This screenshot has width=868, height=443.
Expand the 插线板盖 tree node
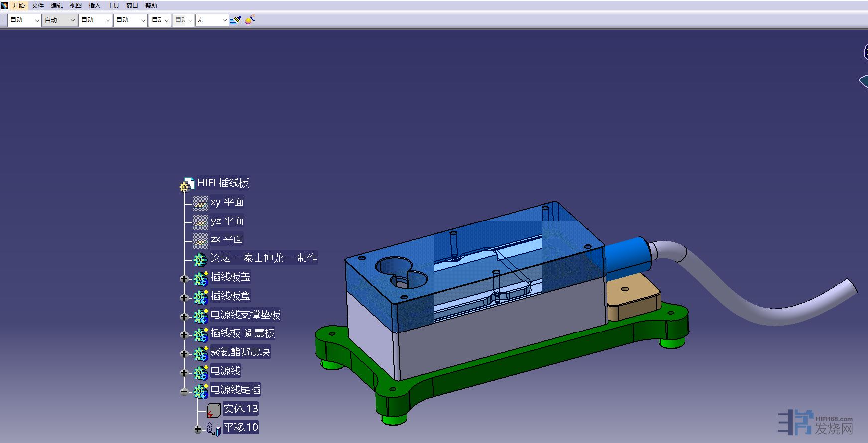click(184, 279)
